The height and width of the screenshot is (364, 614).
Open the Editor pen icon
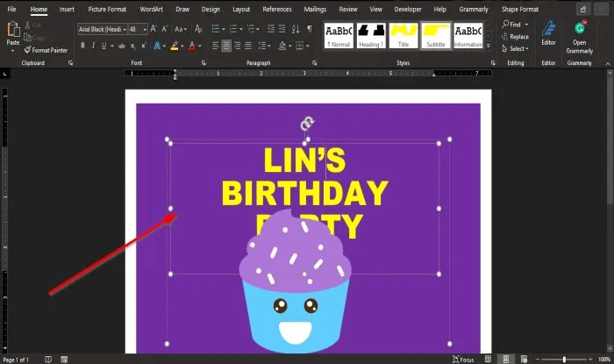pos(548,29)
